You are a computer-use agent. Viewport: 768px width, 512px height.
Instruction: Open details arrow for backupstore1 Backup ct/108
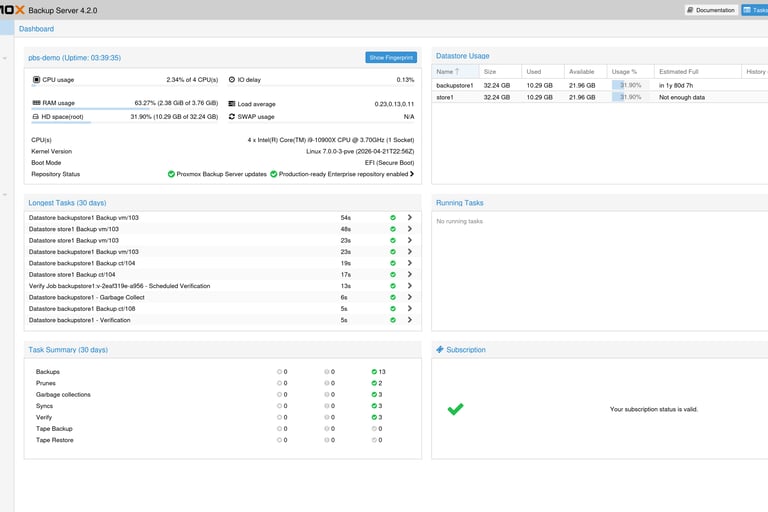[x=409, y=309]
